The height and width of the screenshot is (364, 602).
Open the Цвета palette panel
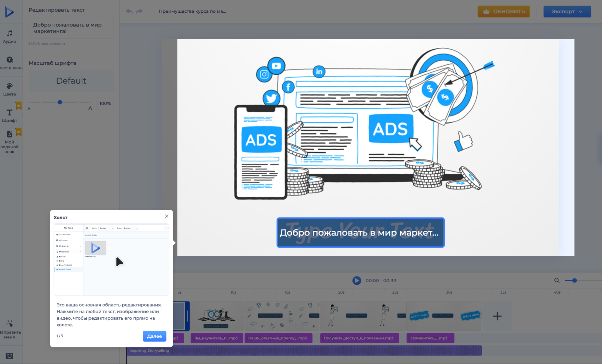[10, 89]
